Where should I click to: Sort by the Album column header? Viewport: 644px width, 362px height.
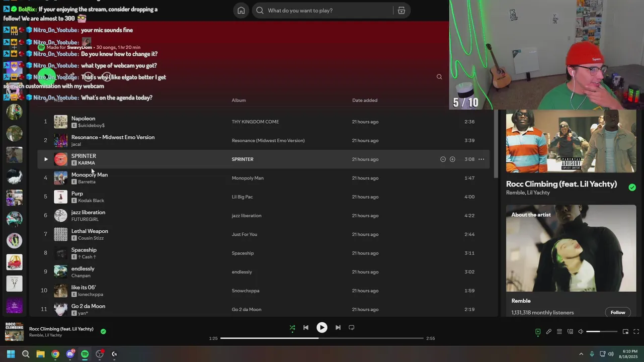pos(238,101)
